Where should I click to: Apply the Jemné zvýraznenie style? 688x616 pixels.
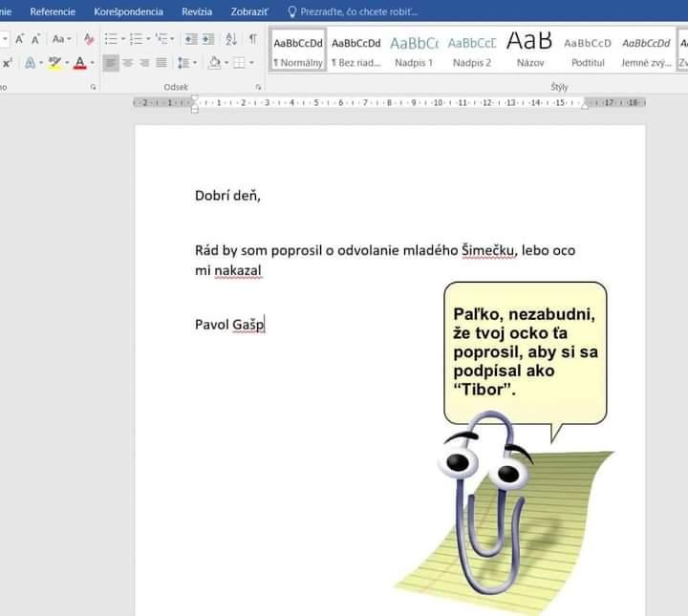(x=646, y=50)
